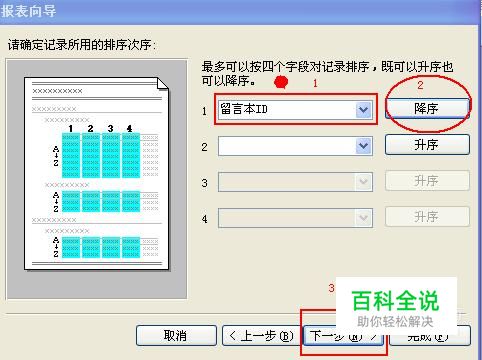
Task: Go back with the 上一步(B) button
Action: (262, 335)
